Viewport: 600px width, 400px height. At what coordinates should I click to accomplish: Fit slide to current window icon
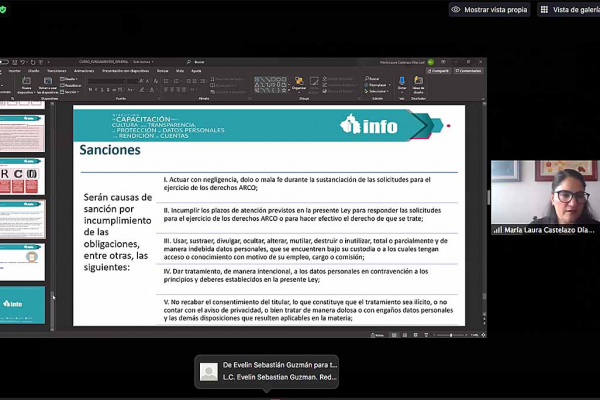[x=483, y=335]
